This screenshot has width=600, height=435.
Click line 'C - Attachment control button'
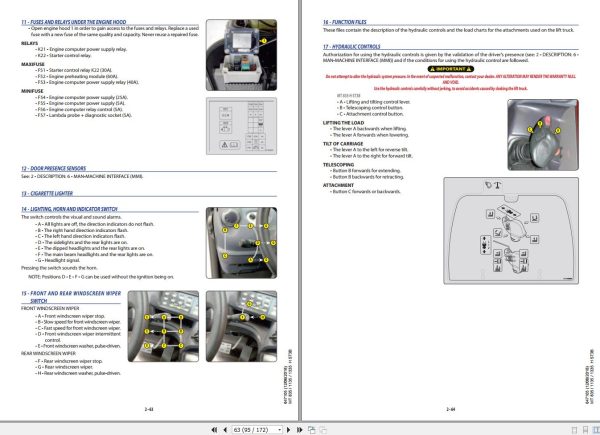pos(370,114)
